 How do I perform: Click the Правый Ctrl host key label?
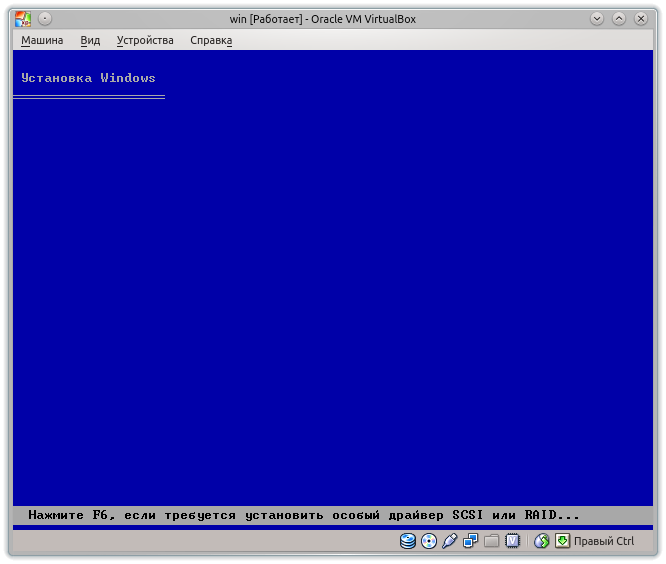[x=604, y=541]
